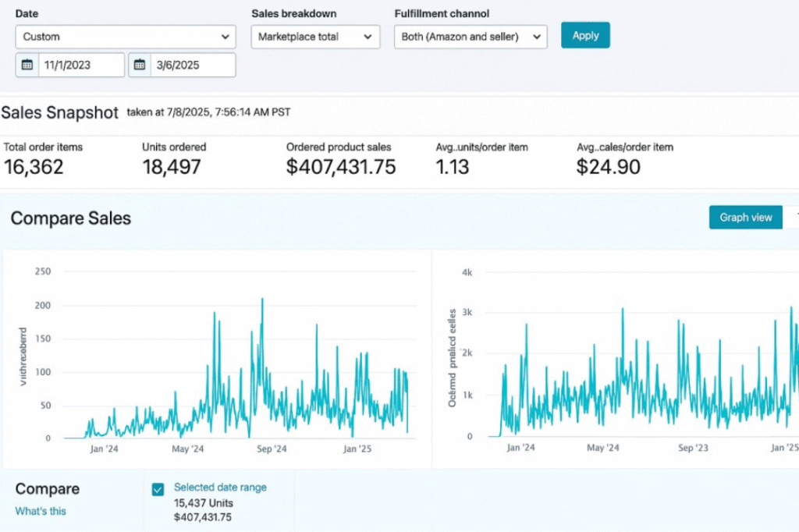Click the calendar icon beside 11/1/2023

(x=27, y=66)
